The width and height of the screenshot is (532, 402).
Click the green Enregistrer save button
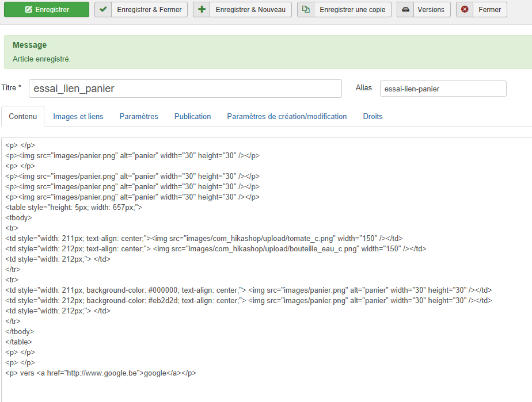point(47,10)
